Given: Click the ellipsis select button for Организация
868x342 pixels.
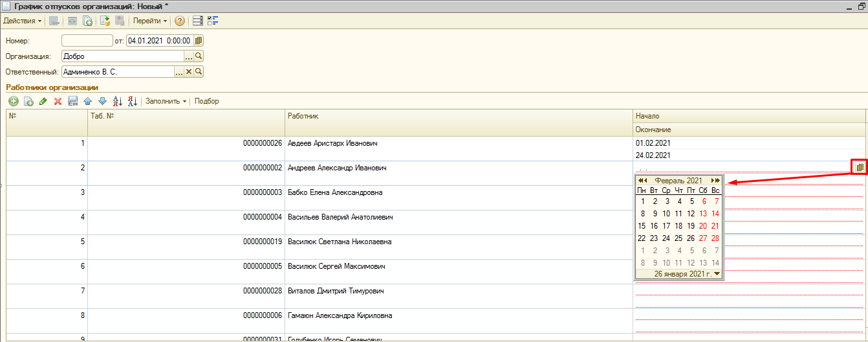Looking at the screenshot, I should [189, 56].
